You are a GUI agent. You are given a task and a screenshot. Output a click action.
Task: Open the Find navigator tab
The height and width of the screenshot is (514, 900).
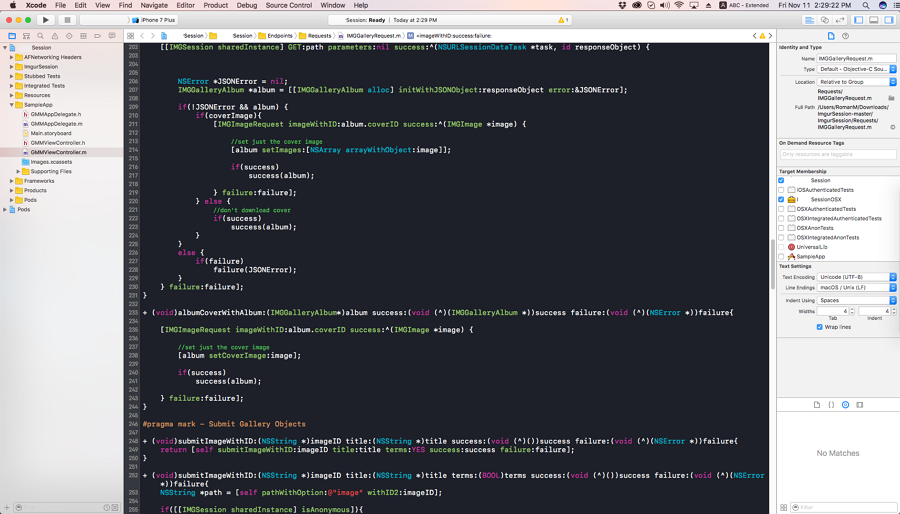pyautogui.click(x=40, y=36)
